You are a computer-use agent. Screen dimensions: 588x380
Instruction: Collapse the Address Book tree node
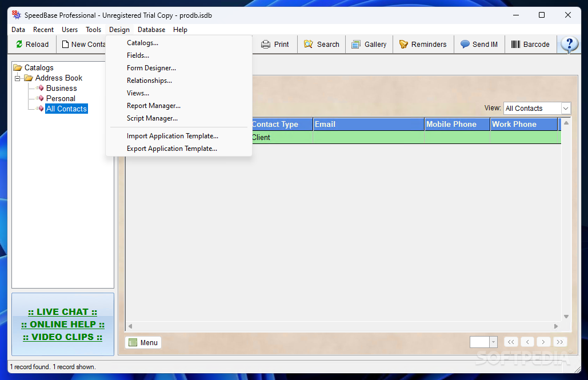tap(17, 78)
